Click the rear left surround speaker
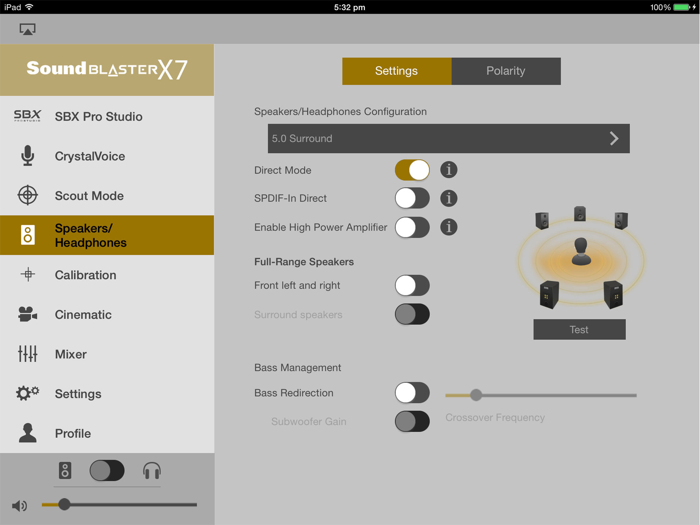This screenshot has width=700, height=525. pyautogui.click(x=549, y=295)
